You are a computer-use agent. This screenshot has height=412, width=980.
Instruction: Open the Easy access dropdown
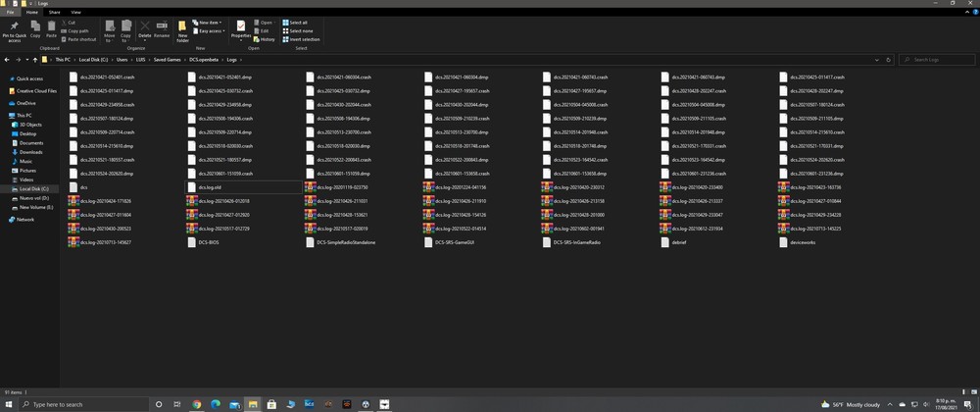209,30
